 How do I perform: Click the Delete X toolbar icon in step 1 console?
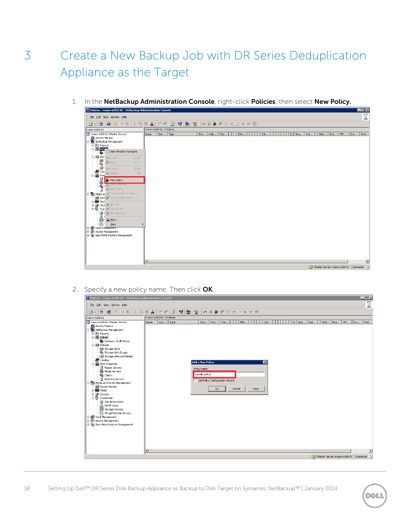pos(127,124)
